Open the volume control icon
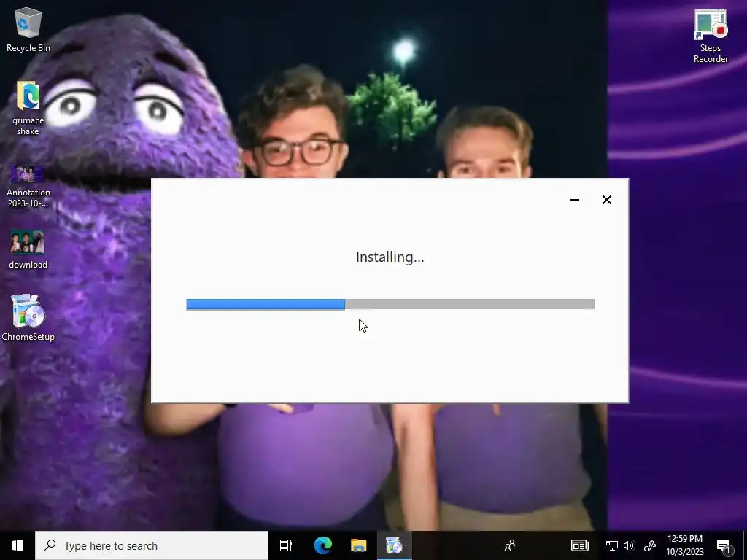 coord(629,545)
